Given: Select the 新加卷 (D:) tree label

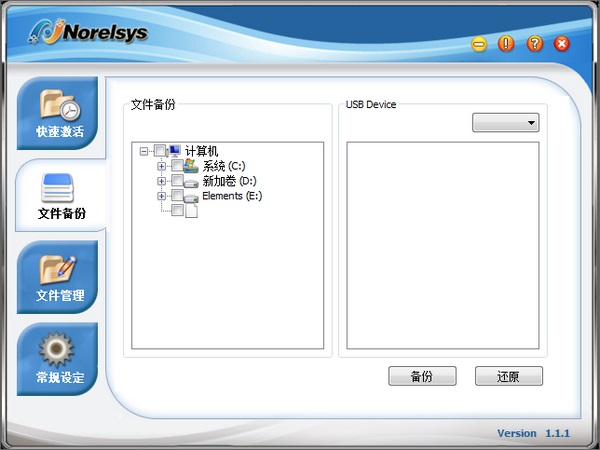Looking at the screenshot, I should (229, 181).
